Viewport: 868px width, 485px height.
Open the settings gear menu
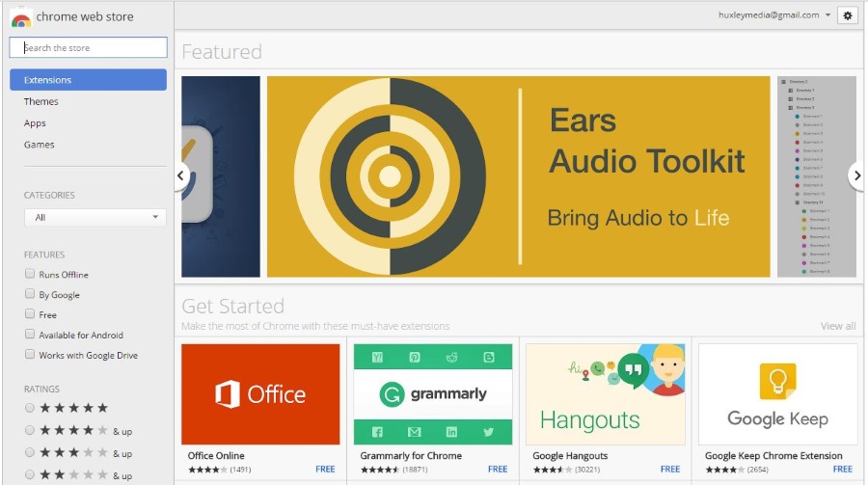click(848, 15)
